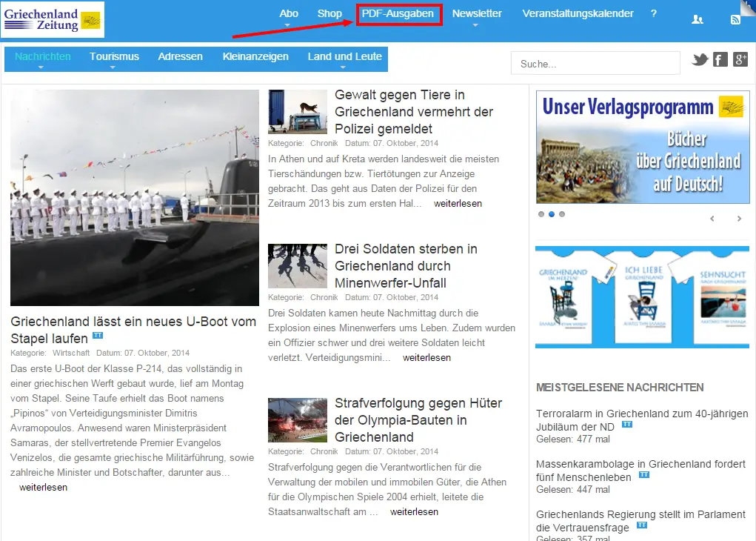
Task: Open the RSS feed icon
Action: [x=735, y=20]
